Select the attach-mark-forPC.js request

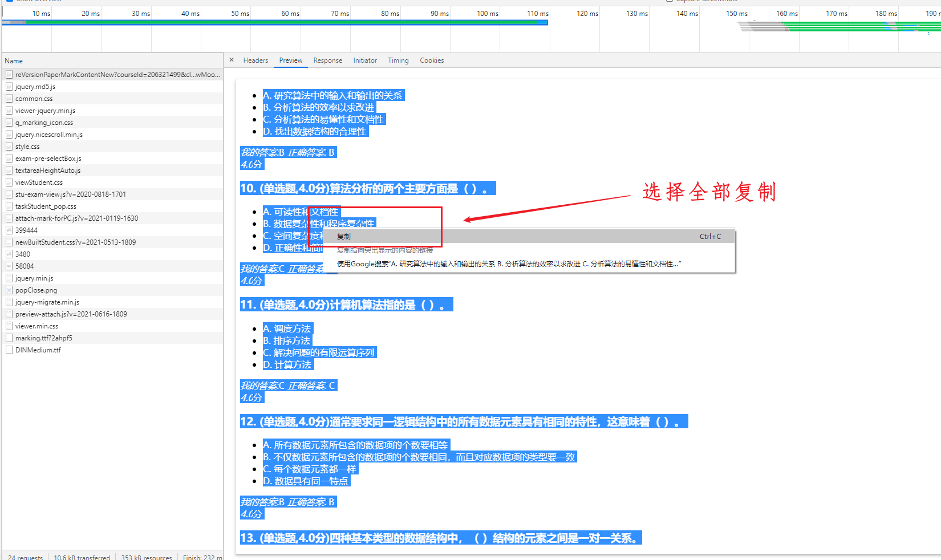112,218
